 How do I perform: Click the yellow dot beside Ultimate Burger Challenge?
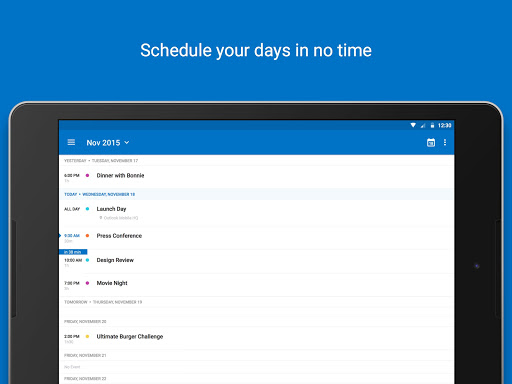pyautogui.click(x=87, y=336)
